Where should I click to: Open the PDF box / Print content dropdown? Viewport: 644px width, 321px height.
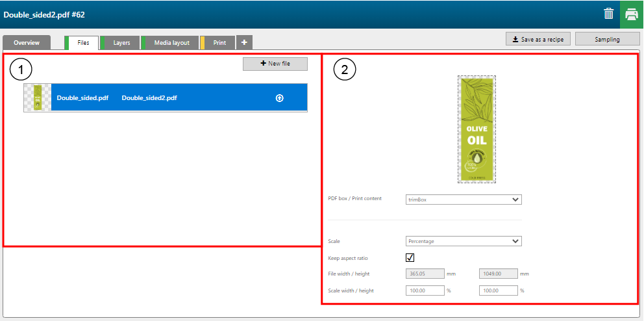pos(464,199)
